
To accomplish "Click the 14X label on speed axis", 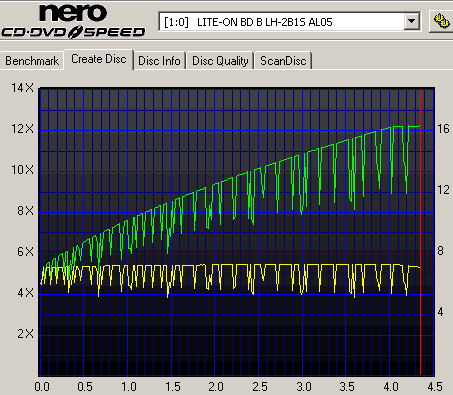I will 22,88.
